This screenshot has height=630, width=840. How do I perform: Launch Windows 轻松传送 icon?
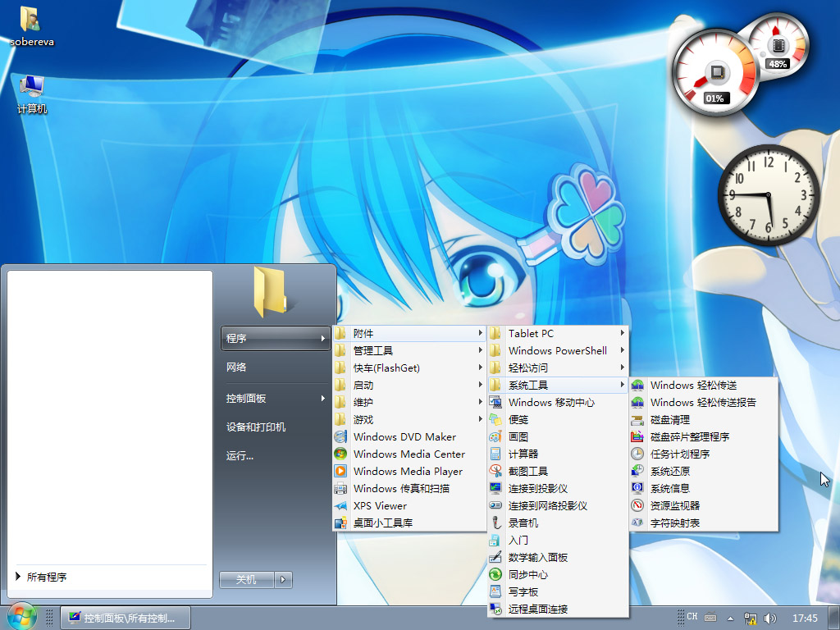[637, 386]
